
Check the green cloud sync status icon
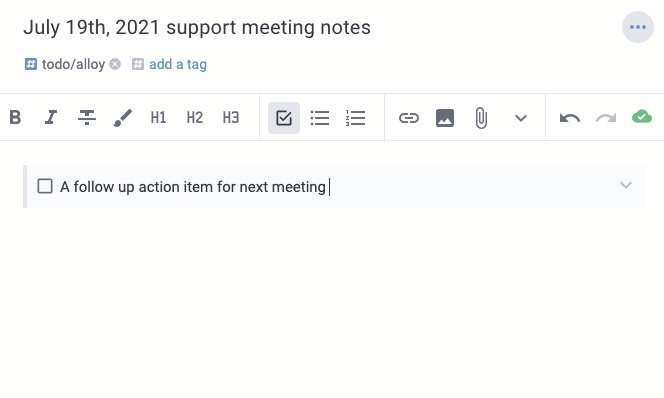[x=642, y=117]
